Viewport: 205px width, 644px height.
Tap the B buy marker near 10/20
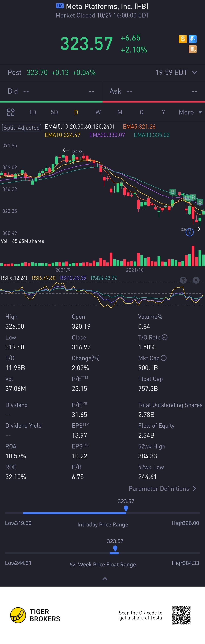tap(173, 192)
